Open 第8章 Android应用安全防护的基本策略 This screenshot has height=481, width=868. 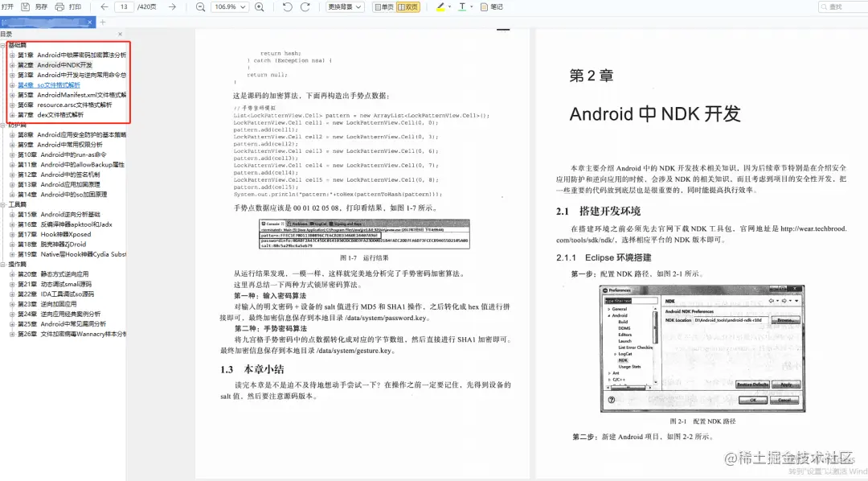(x=72, y=134)
